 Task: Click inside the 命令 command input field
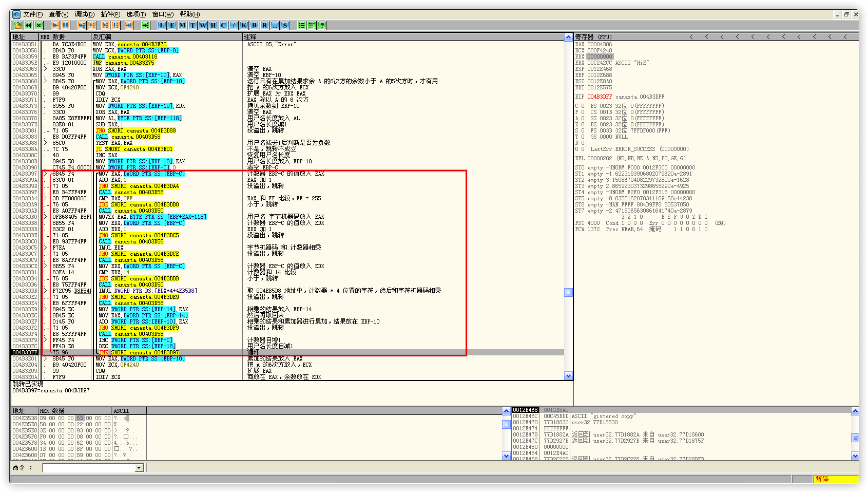88,468
